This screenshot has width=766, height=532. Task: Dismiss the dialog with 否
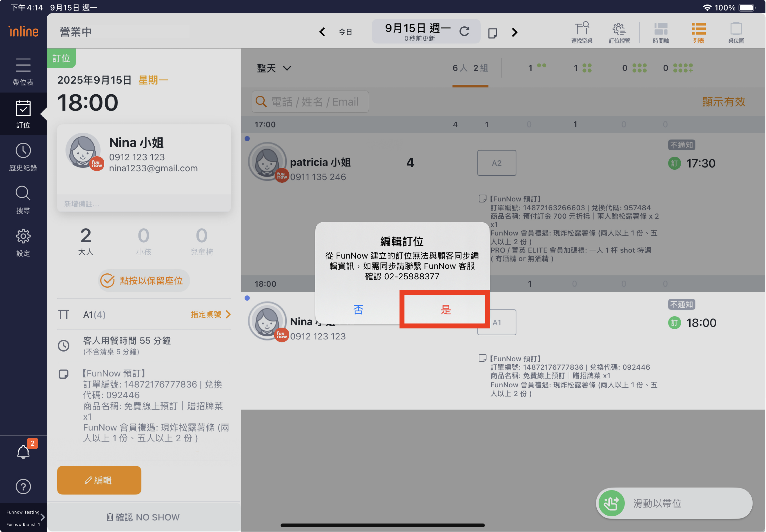[358, 309]
